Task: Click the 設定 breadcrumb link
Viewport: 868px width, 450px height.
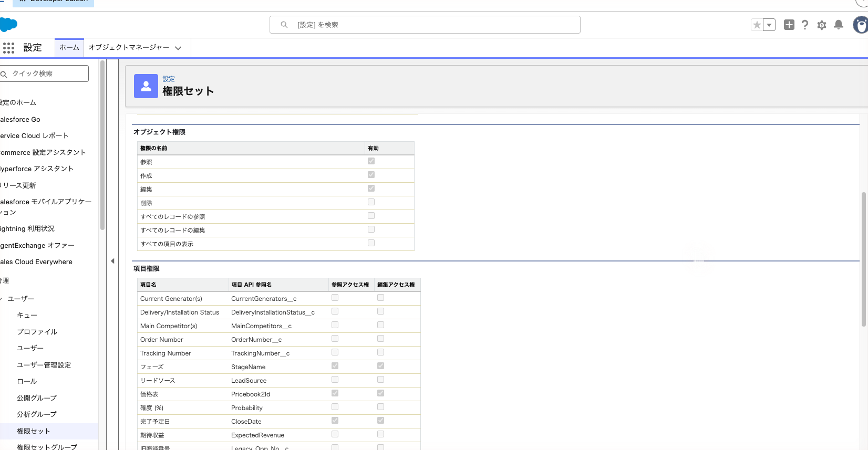Action: (x=169, y=79)
